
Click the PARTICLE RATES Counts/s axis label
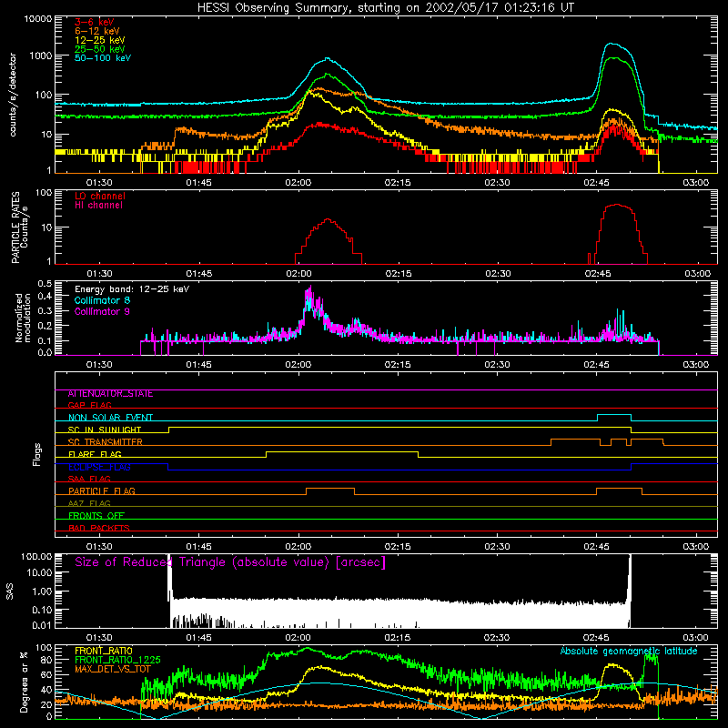19,227
